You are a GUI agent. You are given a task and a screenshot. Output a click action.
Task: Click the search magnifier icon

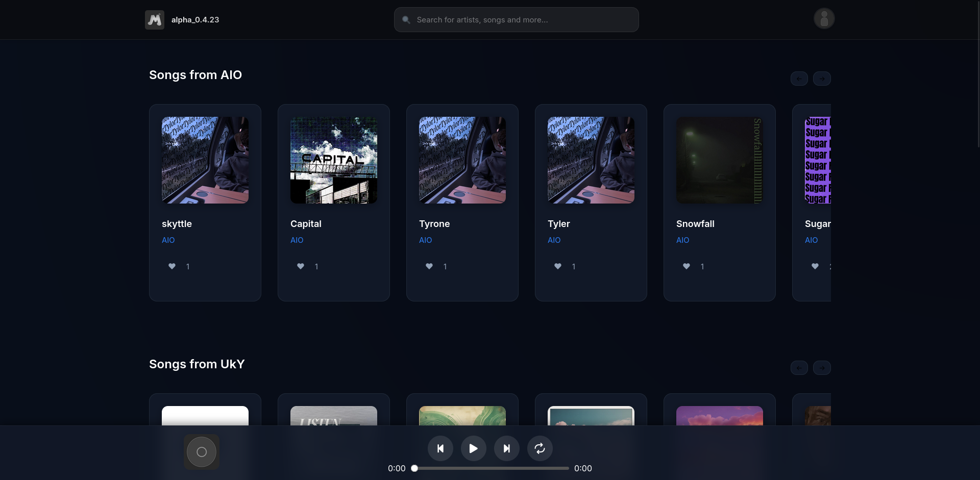[406, 20]
